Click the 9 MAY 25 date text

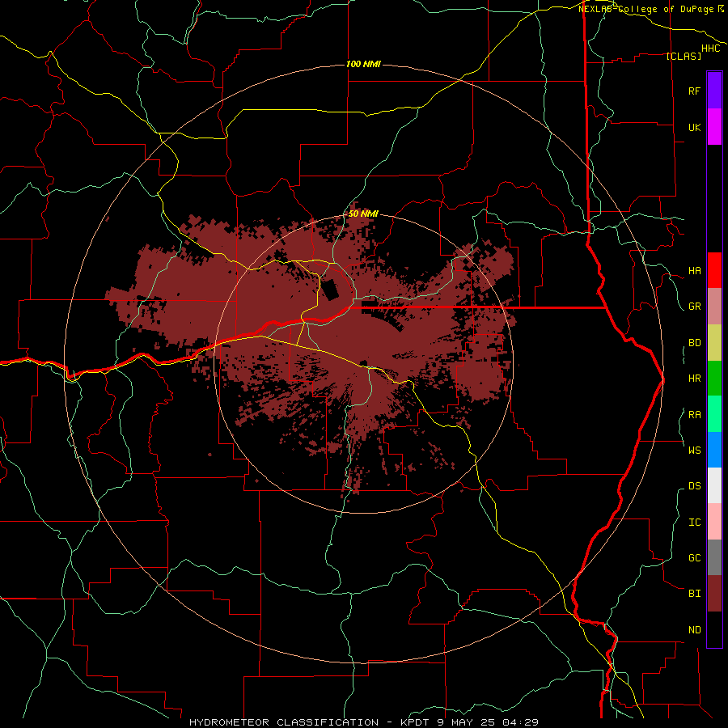pyautogui.click(x=466, y=722)
